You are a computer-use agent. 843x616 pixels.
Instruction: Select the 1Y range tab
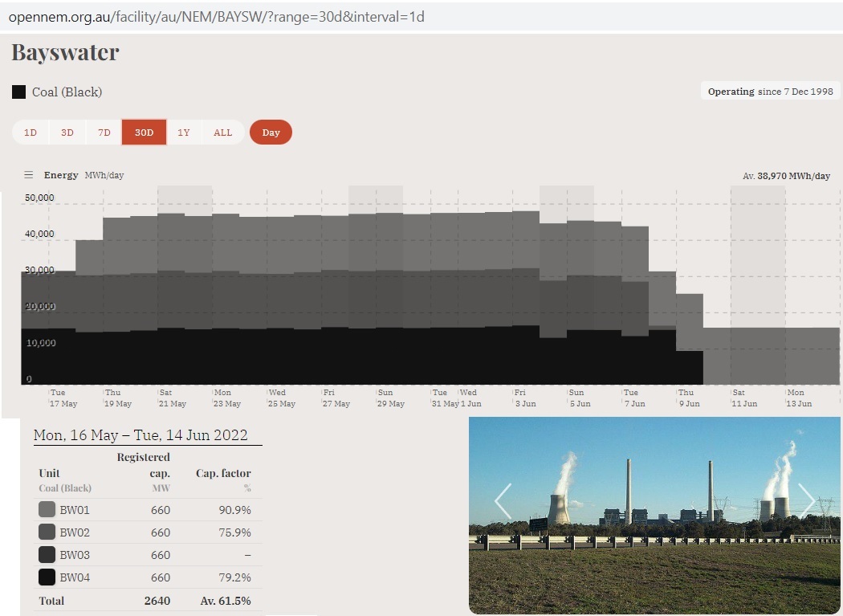click(184, 133)
